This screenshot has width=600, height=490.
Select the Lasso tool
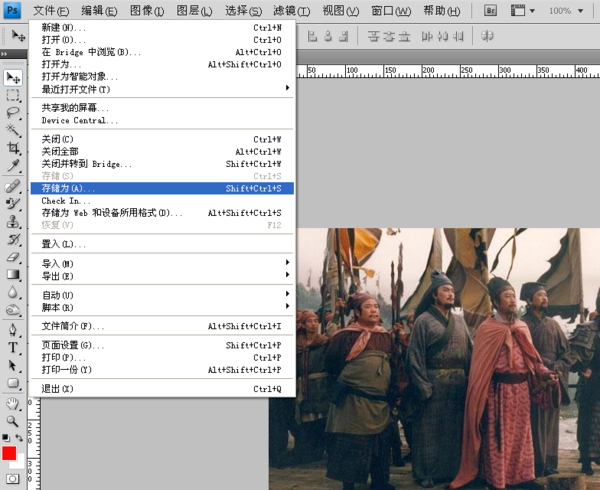pos(13,112)
